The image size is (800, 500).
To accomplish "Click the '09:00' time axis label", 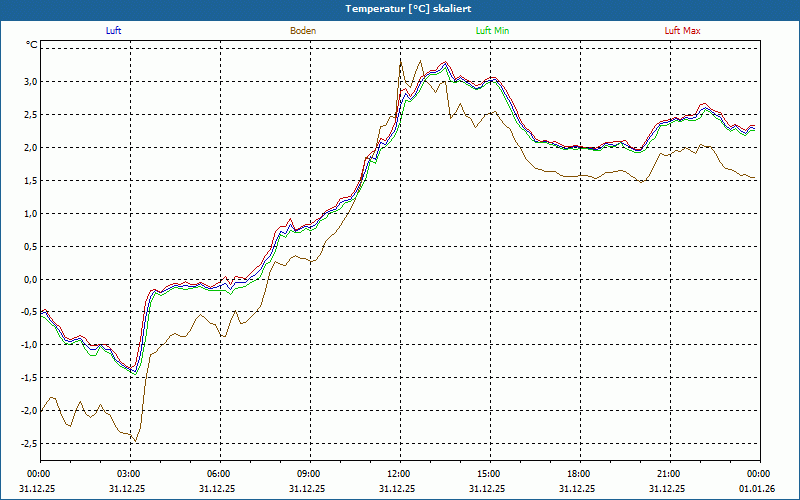I will [x=310, y=474].
